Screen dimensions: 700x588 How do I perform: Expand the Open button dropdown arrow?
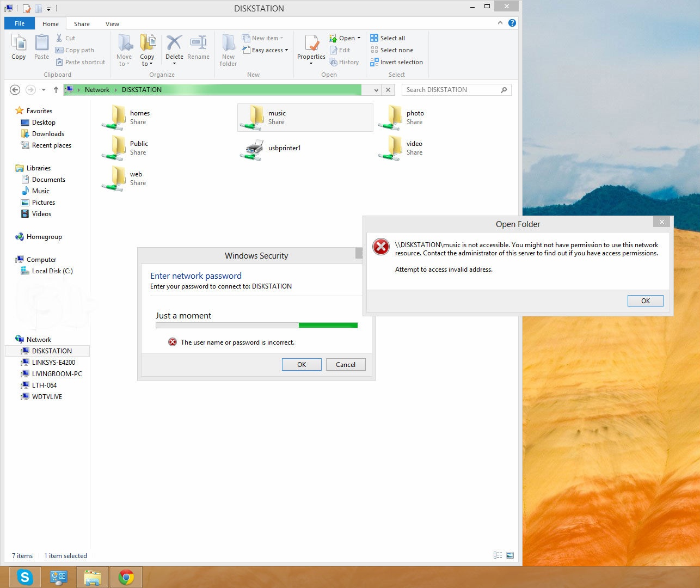359,38
